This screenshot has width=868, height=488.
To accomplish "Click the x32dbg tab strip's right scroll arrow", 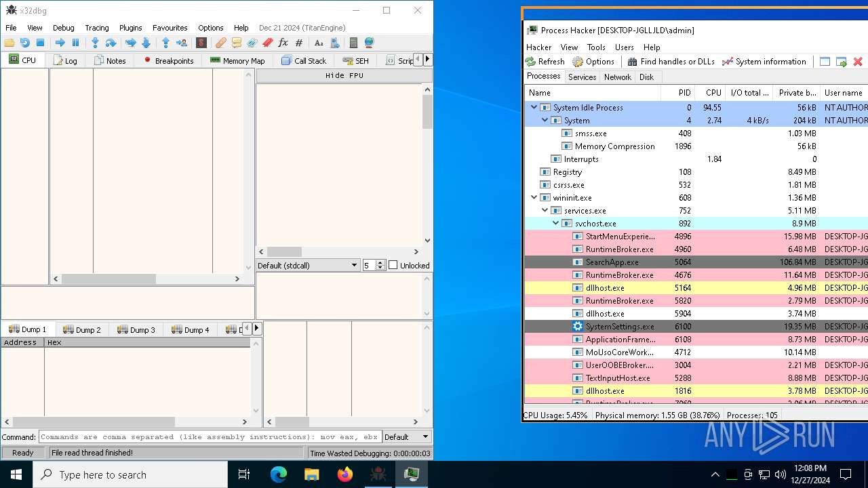I will [427, 60].
